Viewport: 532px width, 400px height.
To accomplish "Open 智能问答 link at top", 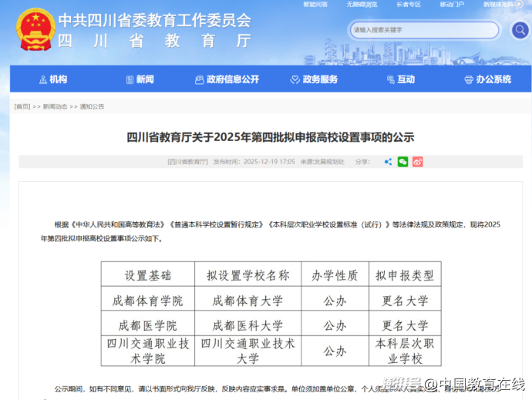I will 315,5.
